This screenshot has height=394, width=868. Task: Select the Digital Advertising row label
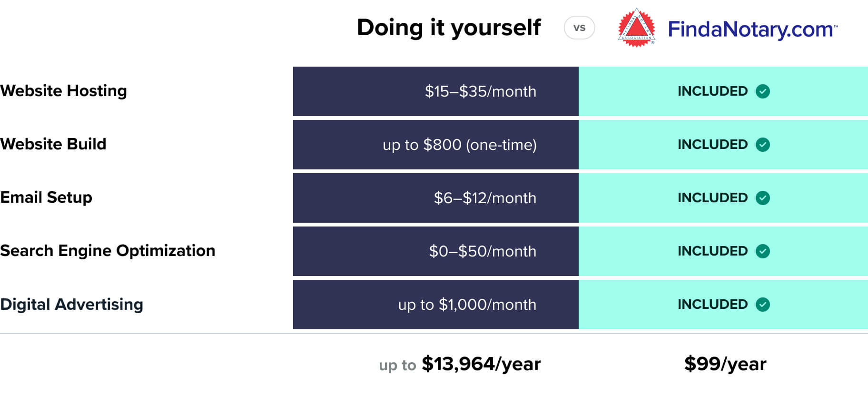[72, 304]
